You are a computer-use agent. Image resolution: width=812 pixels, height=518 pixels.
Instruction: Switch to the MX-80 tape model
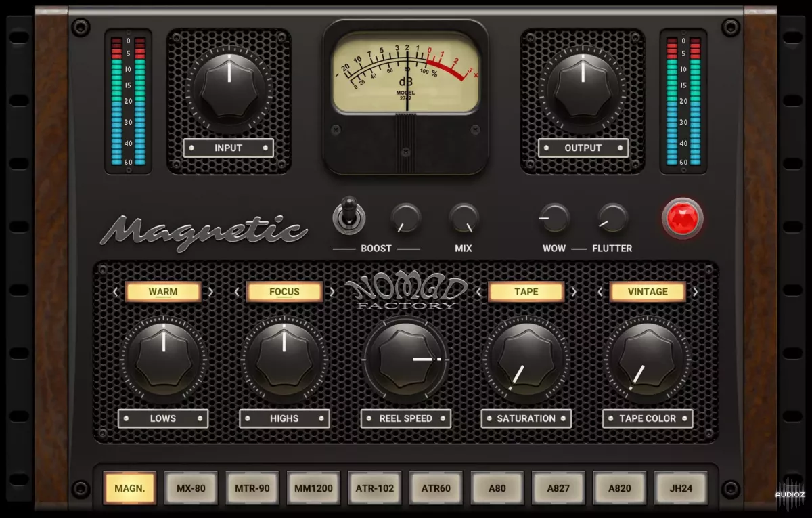click(191, 488)
